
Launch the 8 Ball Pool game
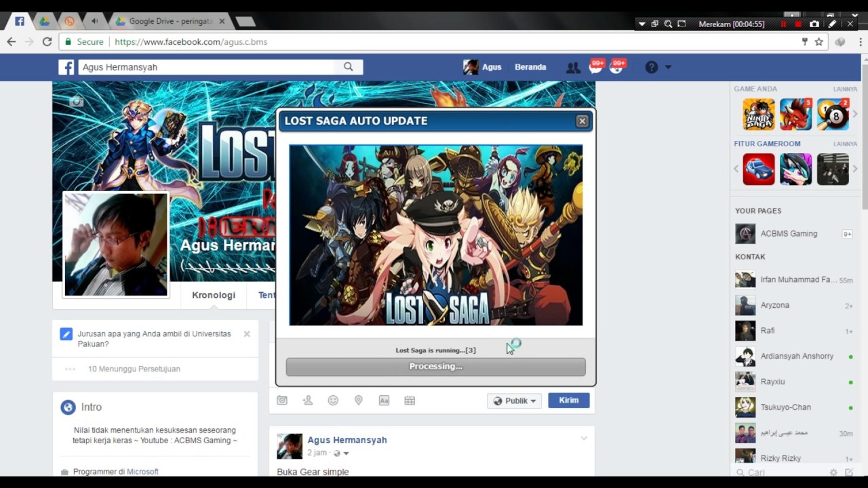click(x=833, y=114)
